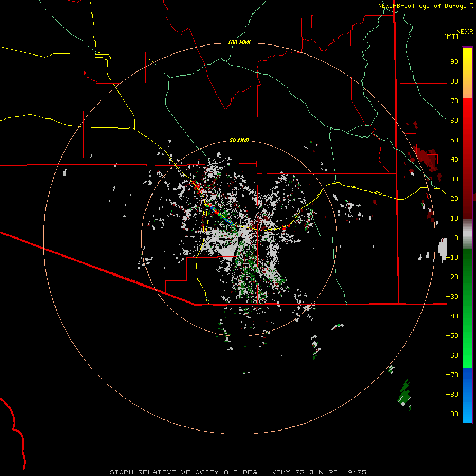Select the -50 value on the velocity scale

(452, 336)
